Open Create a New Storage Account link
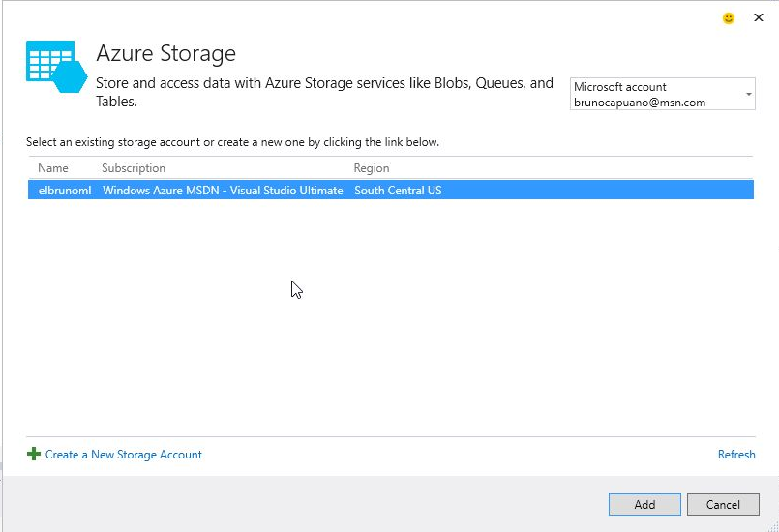The width and height of the screenshot is (779, 532). click(x=124, y=455)
